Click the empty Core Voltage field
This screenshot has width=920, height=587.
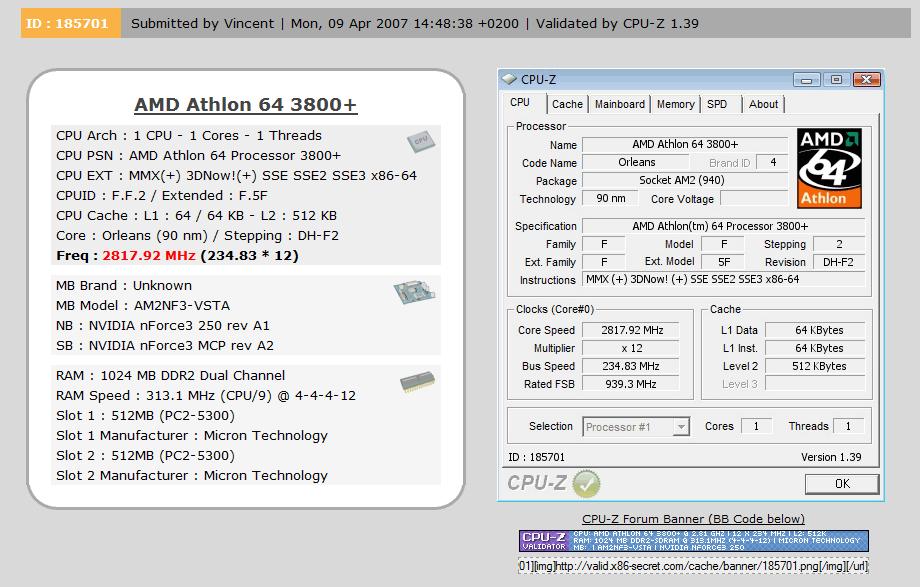click(754, 198)
